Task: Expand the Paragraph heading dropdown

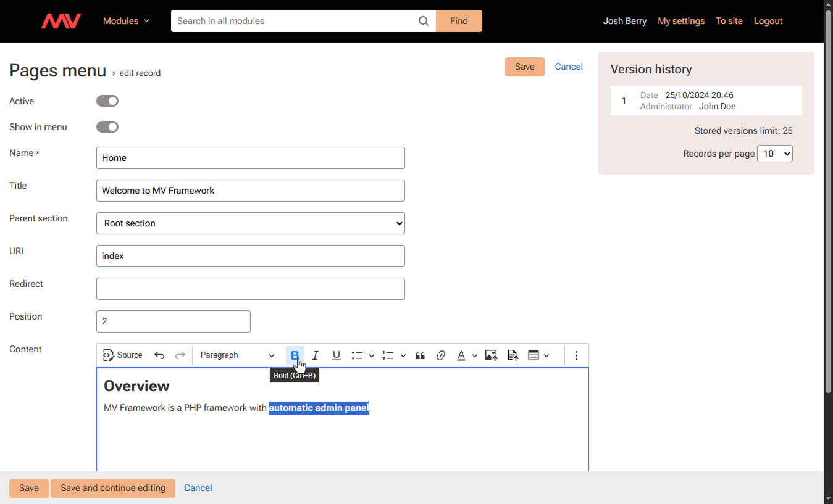Action: point(237,355)
